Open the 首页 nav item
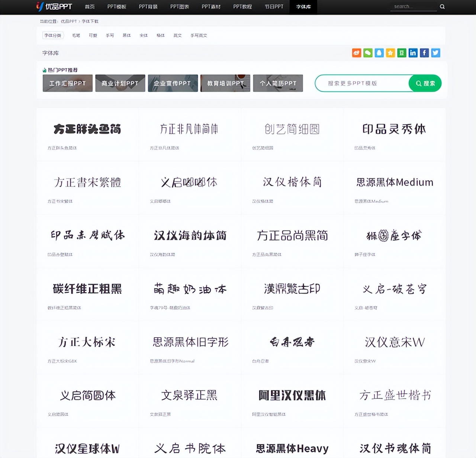Viewport: 476px width, 458px height. click(x=90, y=7)
